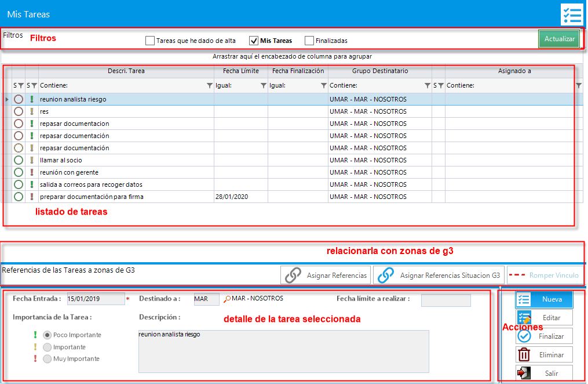The image size is (588, 384).
Task: Open filter dropdown of Fecha Límite column
Action: 264,86
